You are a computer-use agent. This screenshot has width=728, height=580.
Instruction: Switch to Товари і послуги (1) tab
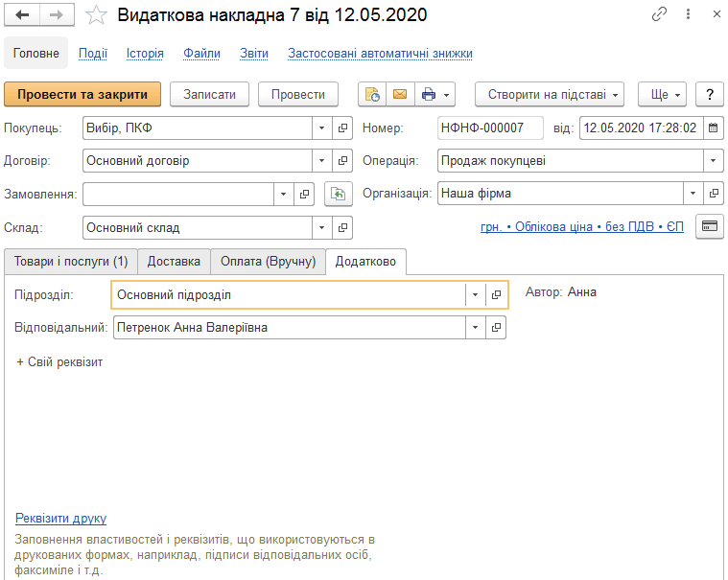point(71,261)
